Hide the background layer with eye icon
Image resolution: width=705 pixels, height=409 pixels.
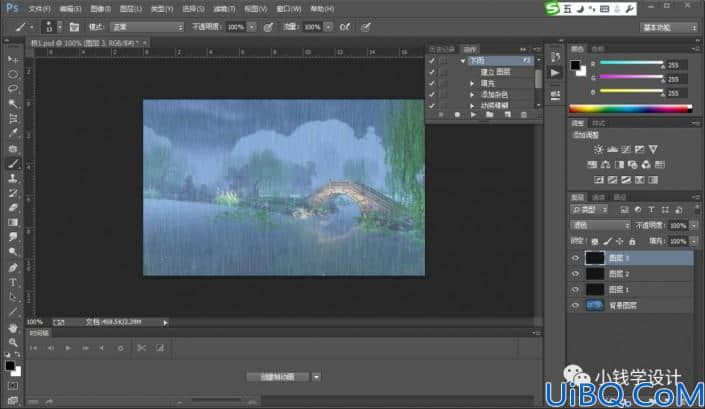575,306
